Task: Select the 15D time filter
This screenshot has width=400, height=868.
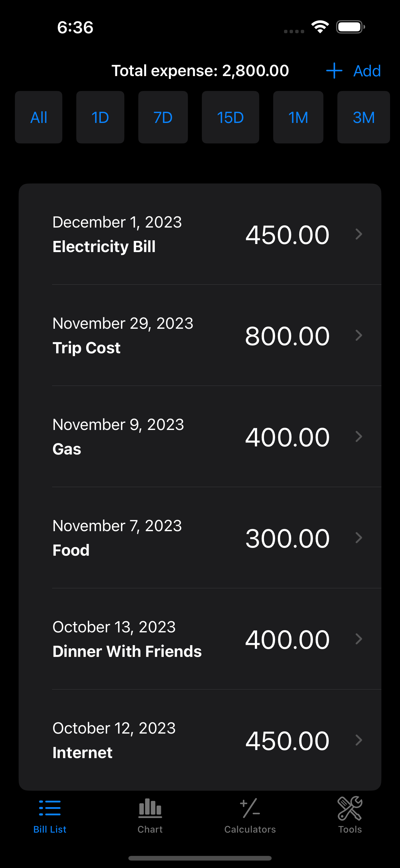Action: point(230,117)
